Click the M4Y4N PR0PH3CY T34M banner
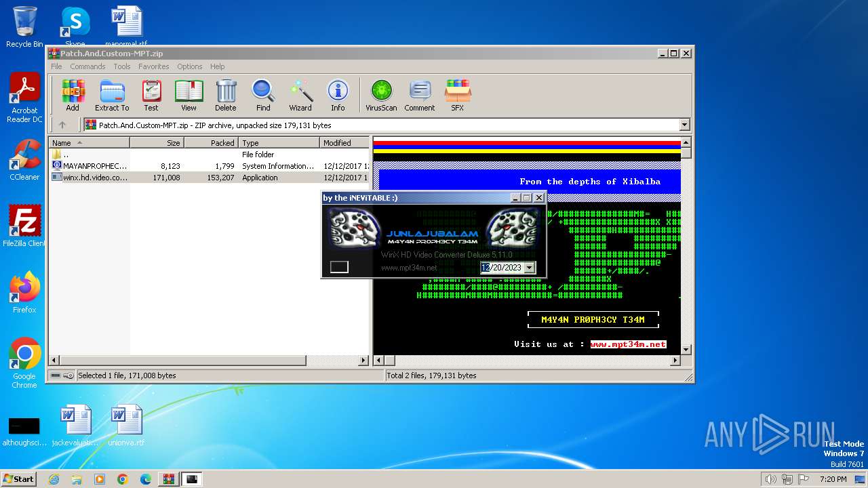 click(x=593, y=319)
